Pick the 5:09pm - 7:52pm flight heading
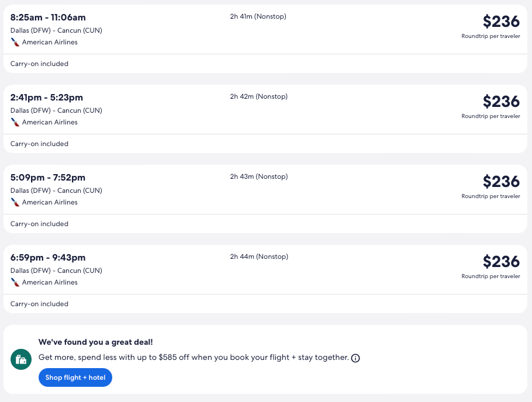Viewport: 532px width, 402px height. (48, 178)
